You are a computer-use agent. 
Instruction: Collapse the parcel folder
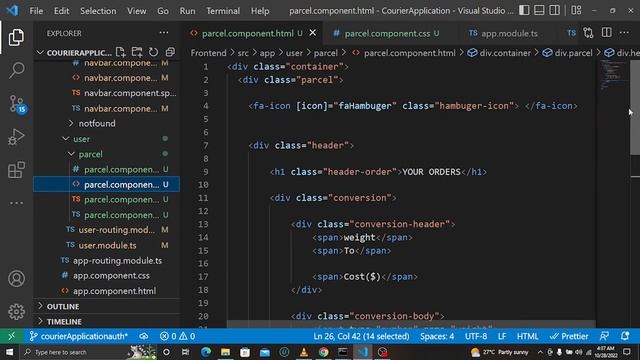[90, 154]
